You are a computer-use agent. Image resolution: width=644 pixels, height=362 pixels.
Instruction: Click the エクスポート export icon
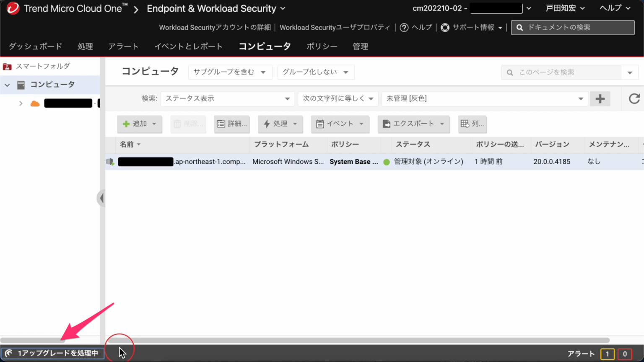click(x=386, y=124)
